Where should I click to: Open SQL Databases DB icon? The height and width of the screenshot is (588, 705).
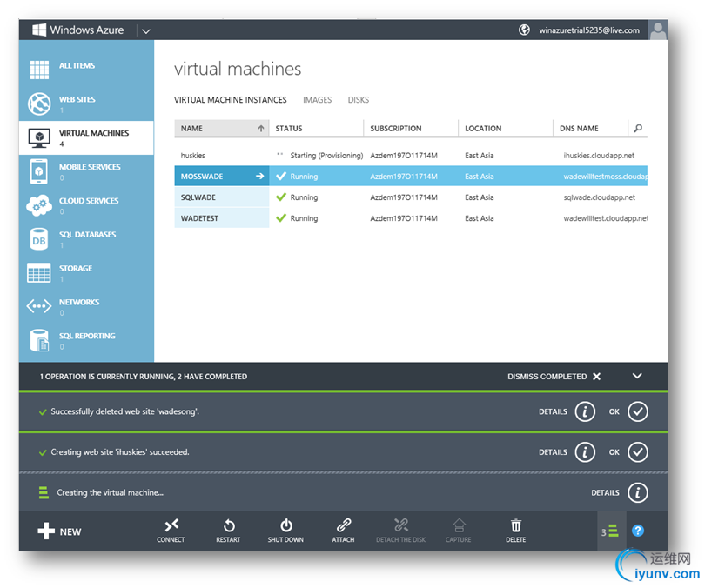point(39,239)
